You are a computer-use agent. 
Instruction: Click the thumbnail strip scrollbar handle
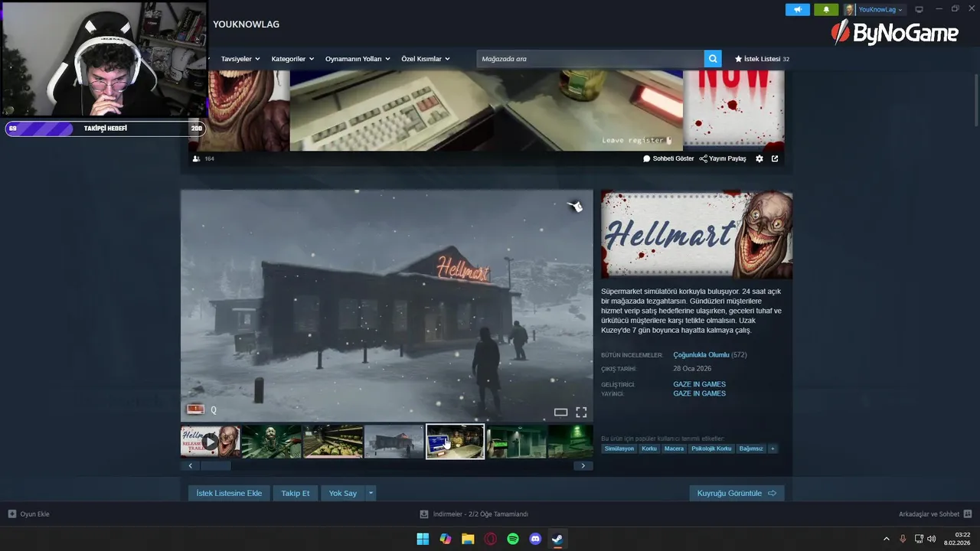(x=215, y=465)
